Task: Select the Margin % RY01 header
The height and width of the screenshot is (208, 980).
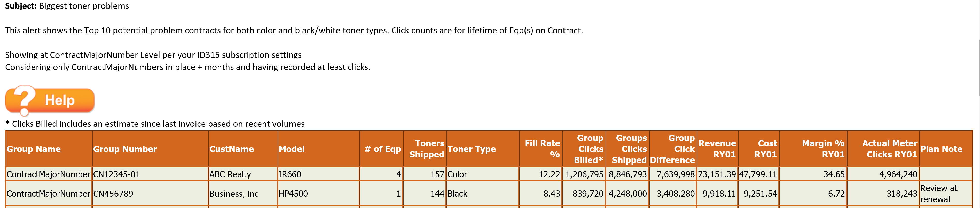Action: [813, 149]
